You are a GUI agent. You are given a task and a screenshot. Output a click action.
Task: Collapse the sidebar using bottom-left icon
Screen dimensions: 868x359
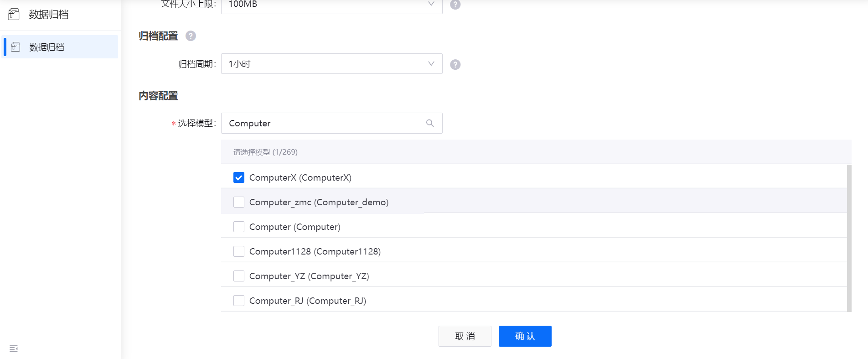pyautogui.click(x=14, y=349)
